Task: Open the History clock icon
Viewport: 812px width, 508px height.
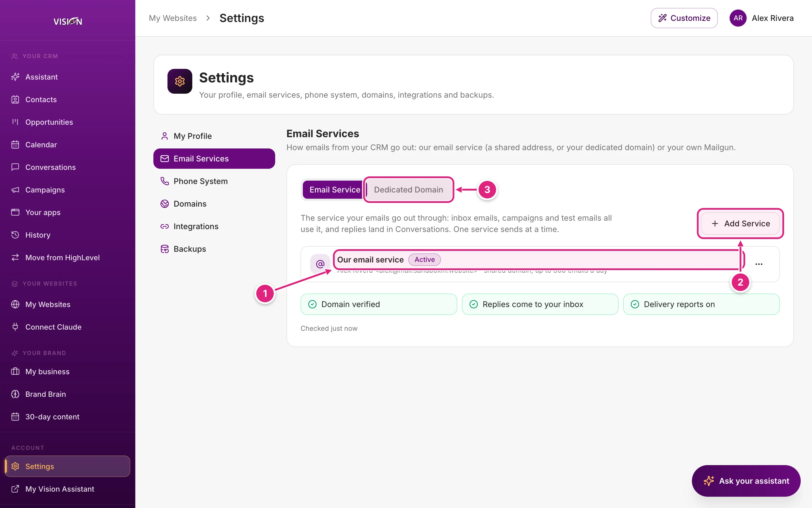Action: (15, 235)
